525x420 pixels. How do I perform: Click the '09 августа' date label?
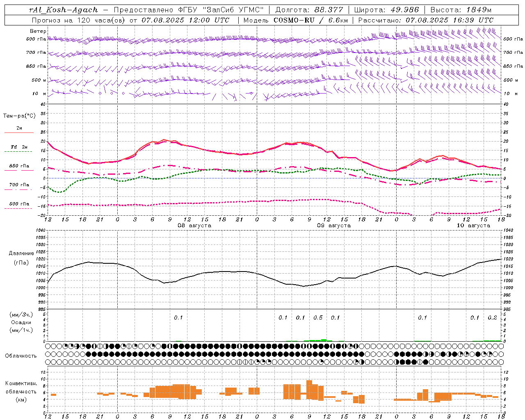334,226
